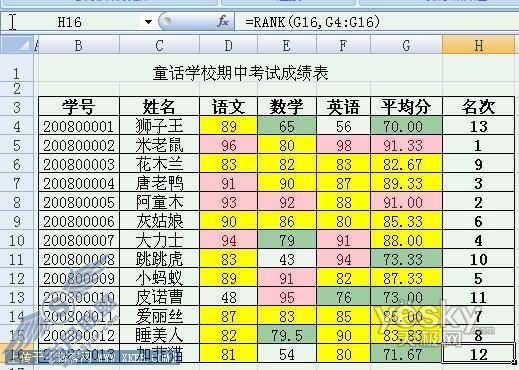Select column B header
519x370 pixels.
tap(79, 45)
